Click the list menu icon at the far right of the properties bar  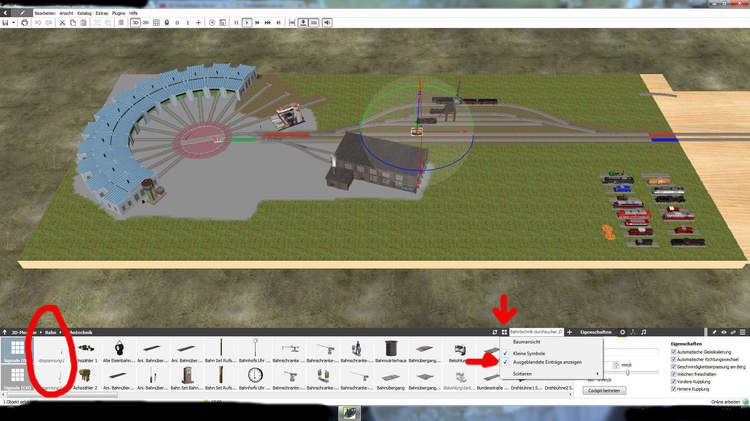click(x=742, y=332)
